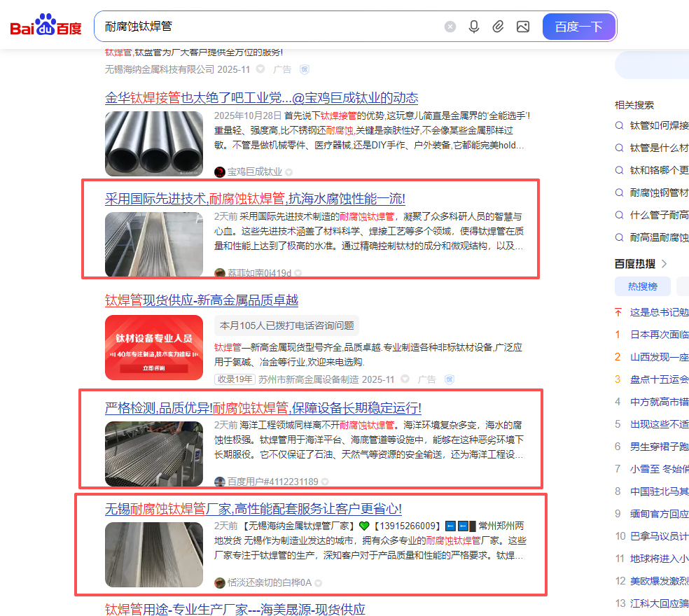The width and height of the screenshot is (689, 616).
Task: Click the paperclip attach file icon
Action: 498,27
